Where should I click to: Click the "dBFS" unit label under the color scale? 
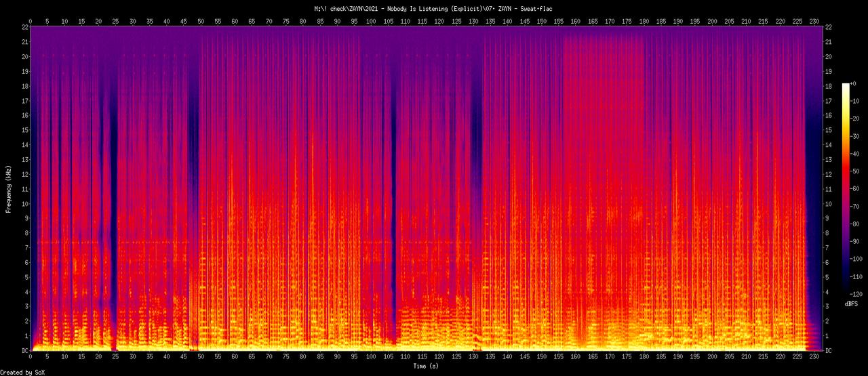click(851, 304)
